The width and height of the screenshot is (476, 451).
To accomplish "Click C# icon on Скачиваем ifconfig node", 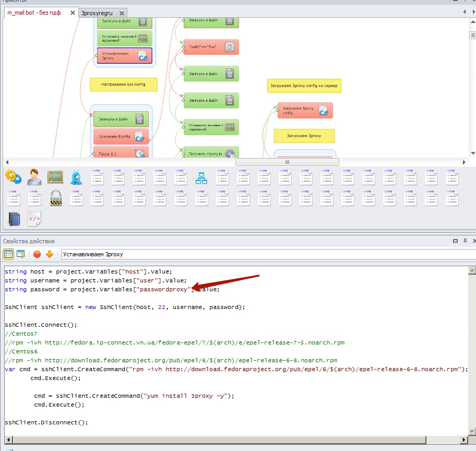I will (139, 137).
